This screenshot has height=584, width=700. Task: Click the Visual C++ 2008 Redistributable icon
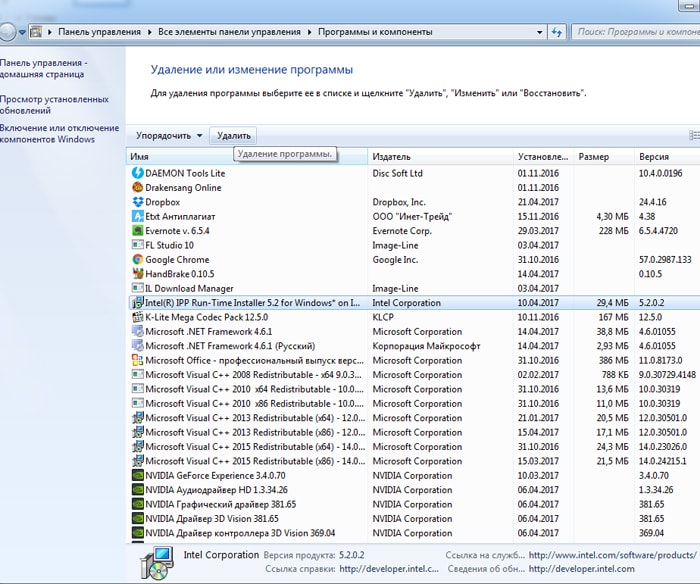coord(138,375)
